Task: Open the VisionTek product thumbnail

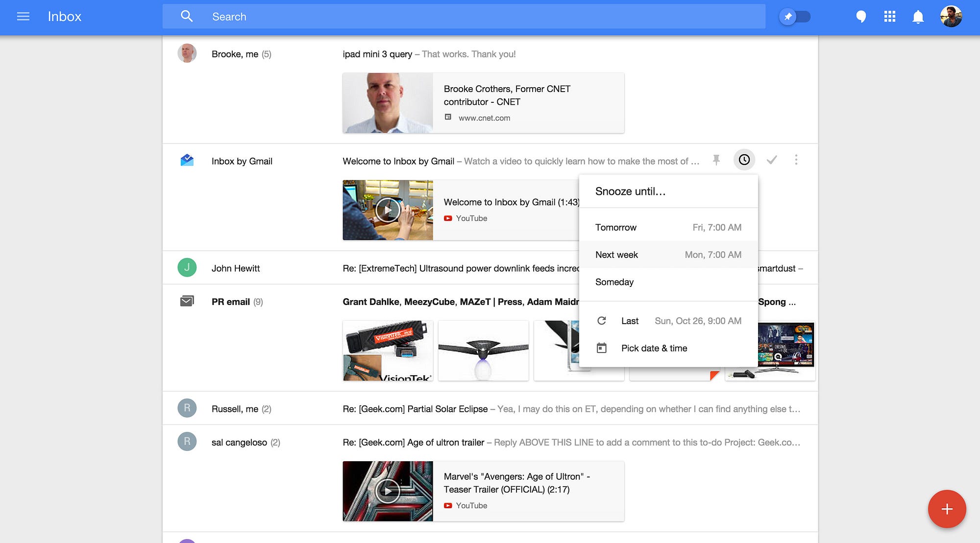Action: (388, 351)
